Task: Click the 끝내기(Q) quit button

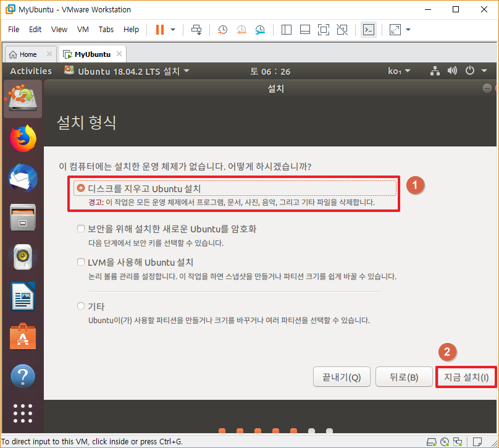Action: (x=342, y=377)
